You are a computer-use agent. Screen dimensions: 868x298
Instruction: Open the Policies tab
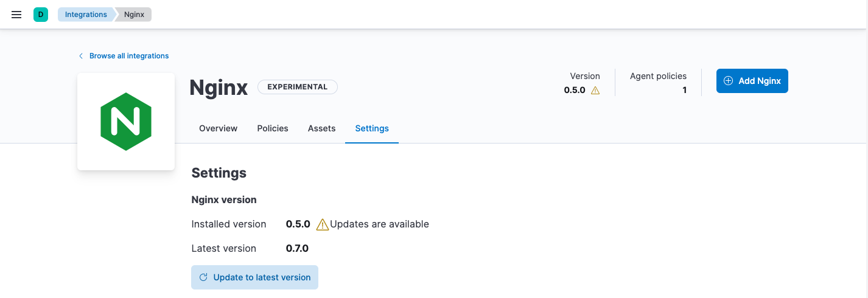tap(273, 128)
